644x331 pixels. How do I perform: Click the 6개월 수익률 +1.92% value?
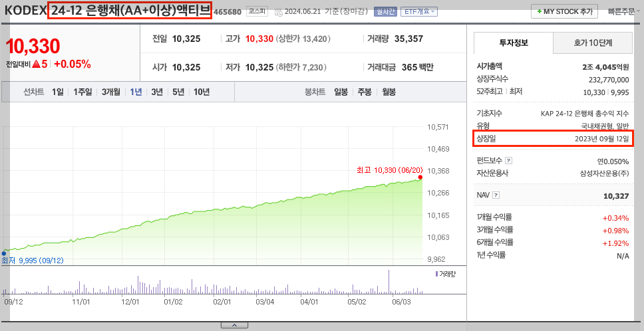tap(615, 243)
